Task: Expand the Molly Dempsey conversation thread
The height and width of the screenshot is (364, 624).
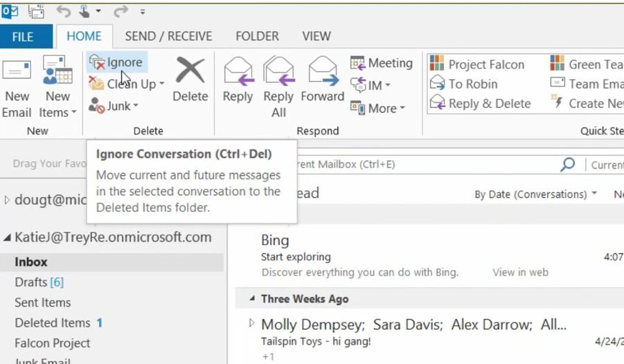Action: [x=251, y=322]
